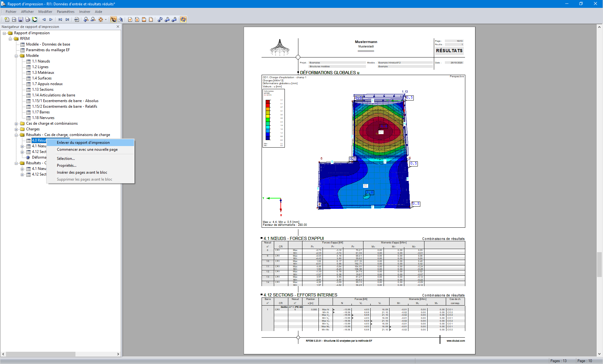This screenshot has width=603, height=364.
Task: Zoom out with the magnifier minus icon
Action: (93, 19)
